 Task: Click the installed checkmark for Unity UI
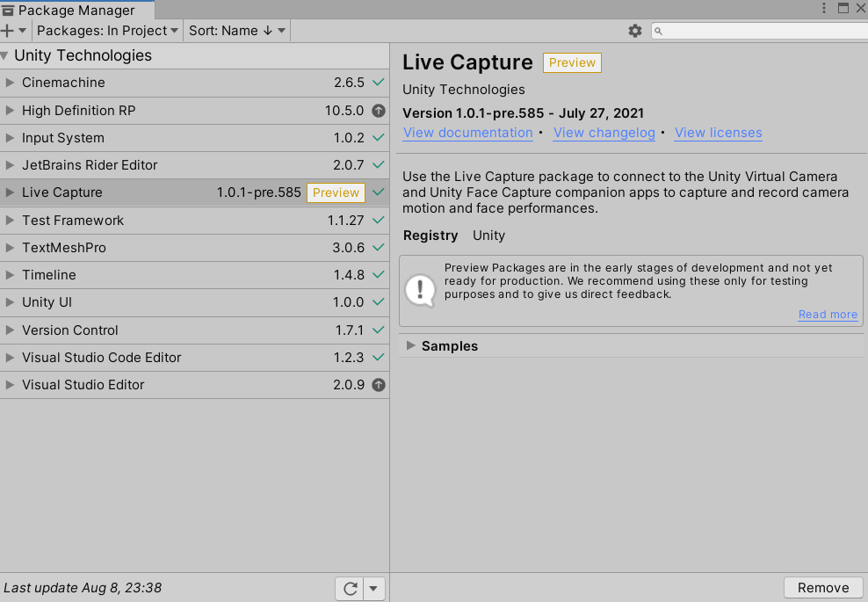click(379, 301)
